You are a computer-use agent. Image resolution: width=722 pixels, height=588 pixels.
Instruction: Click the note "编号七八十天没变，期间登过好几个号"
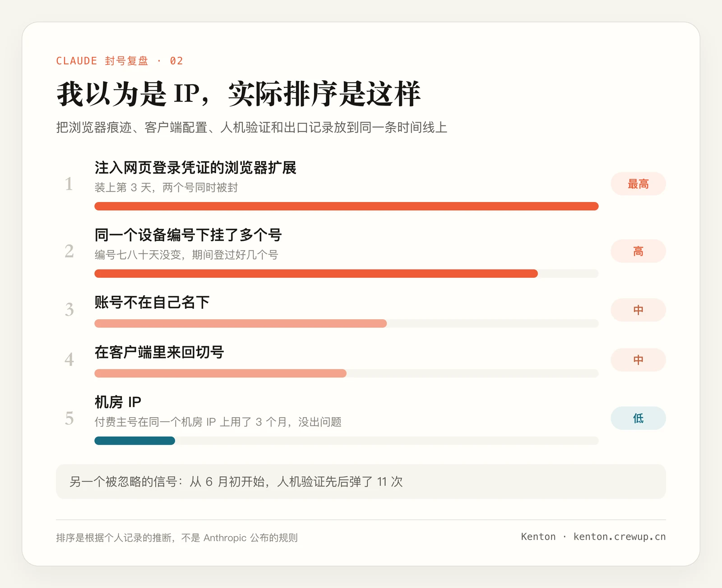(186, 255)
